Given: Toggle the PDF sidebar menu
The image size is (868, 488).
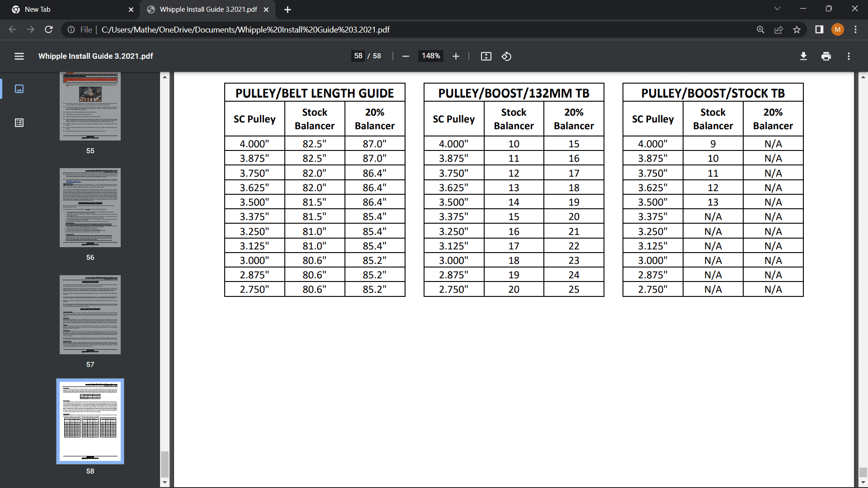Looking at the screenshot, I should coord(19,56).
